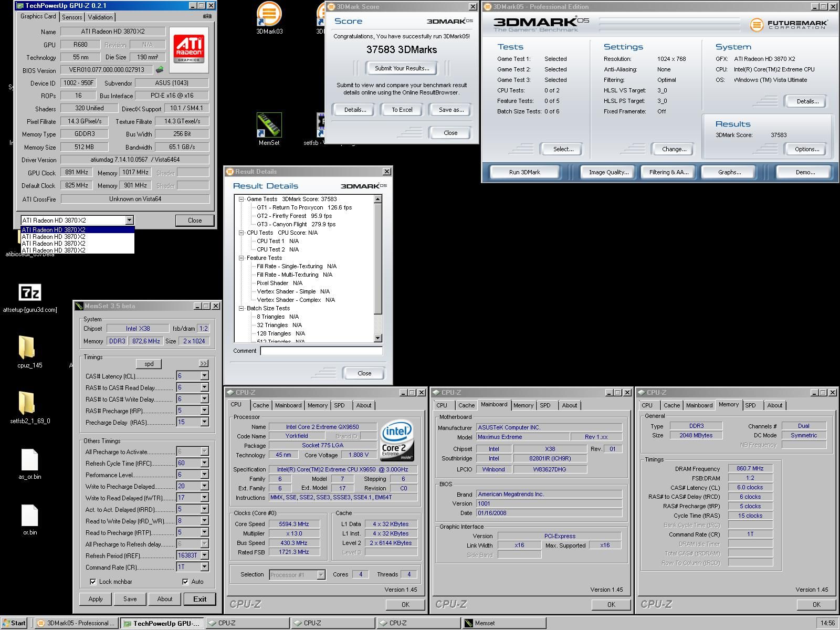Click the Run 3DMark button
Image resolution: width=840 pixels, height=630 pixels.
click(x=524, y=172)
